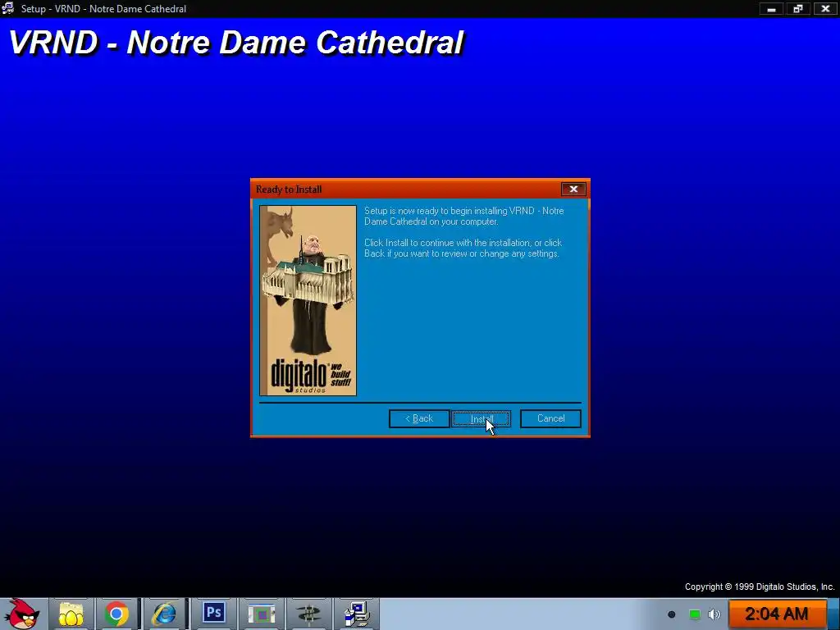Open the green network tray icon
Viewport: 840px width, 630px height.
694,614
